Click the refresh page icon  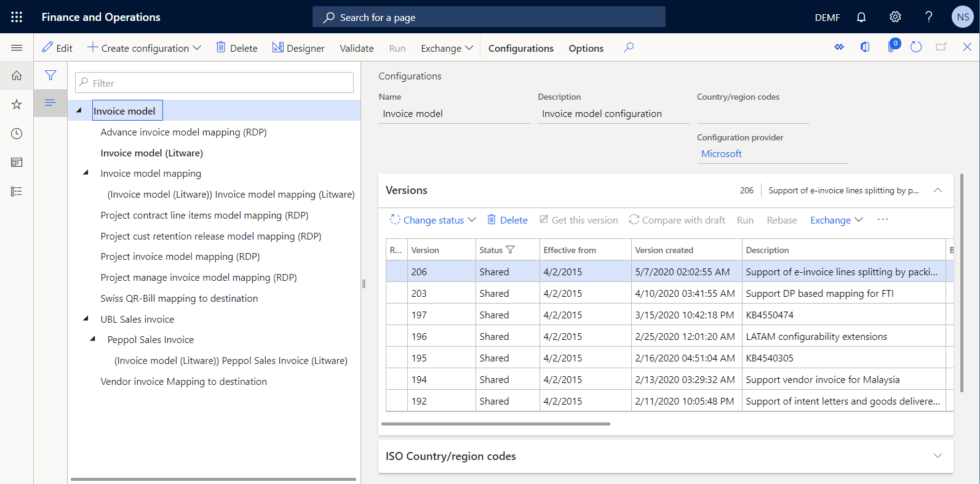point(916,47)
